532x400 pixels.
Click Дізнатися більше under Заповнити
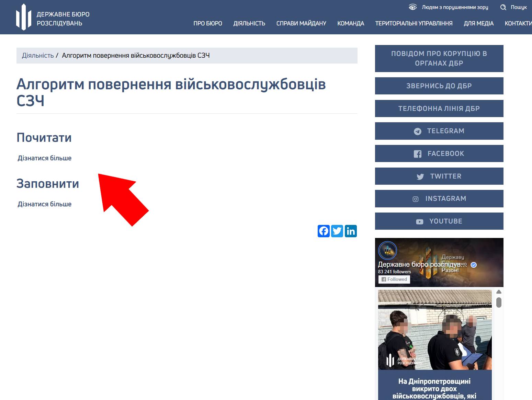(45, 204)
